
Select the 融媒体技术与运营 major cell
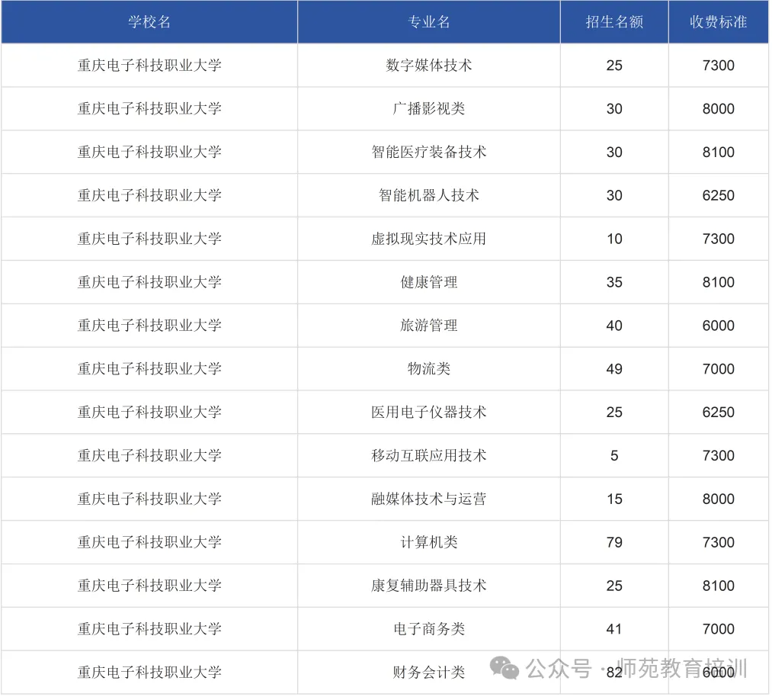pyautogui.click(x=429, y=499)
